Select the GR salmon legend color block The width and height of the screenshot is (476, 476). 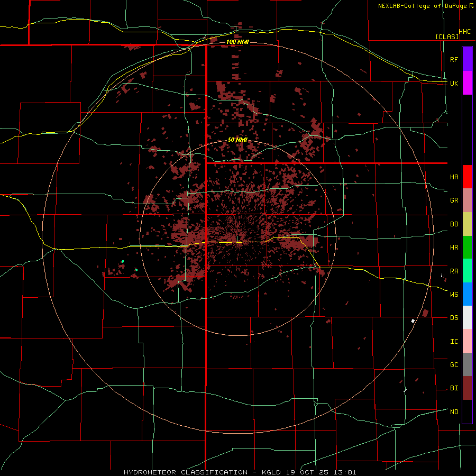tap(467, 200)
